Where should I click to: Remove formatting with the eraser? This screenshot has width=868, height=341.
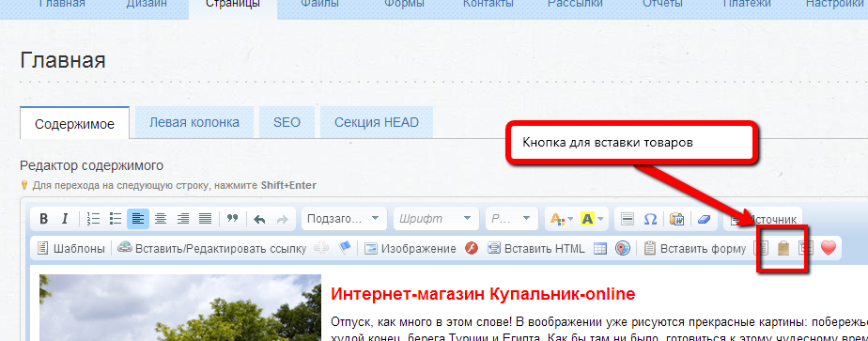click(x=704, y=219)
